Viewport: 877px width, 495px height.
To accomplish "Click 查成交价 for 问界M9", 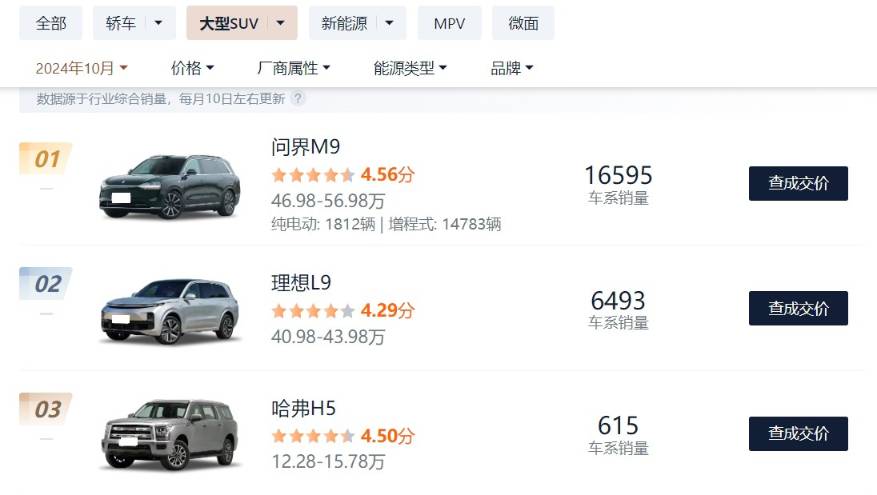I will [798, 183].
